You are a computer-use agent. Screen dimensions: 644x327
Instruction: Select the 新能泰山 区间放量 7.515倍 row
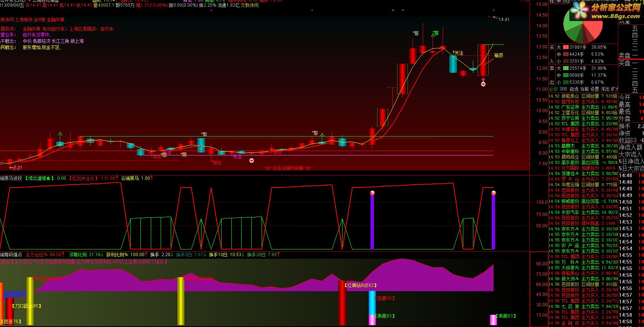pyautogui.click(x=583, y=96)
